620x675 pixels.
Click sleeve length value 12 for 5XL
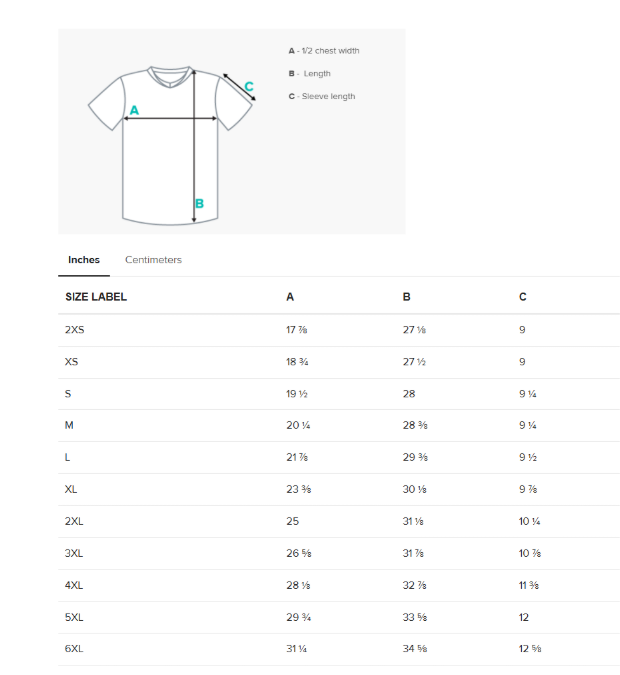click(x=524, y=617)
